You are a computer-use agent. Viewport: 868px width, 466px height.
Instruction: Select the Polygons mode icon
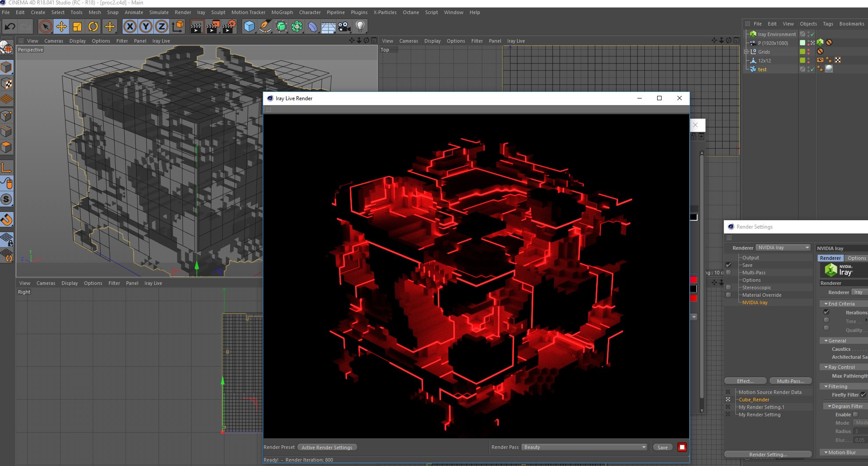[x=7, y=147]
